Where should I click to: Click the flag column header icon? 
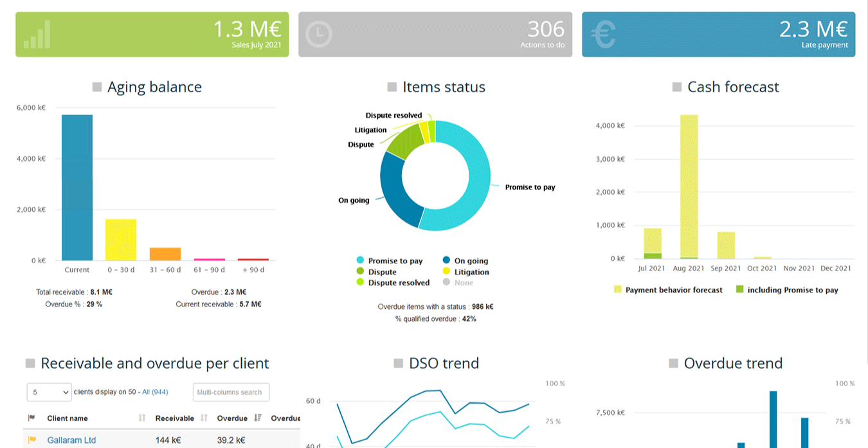point(32,418)
